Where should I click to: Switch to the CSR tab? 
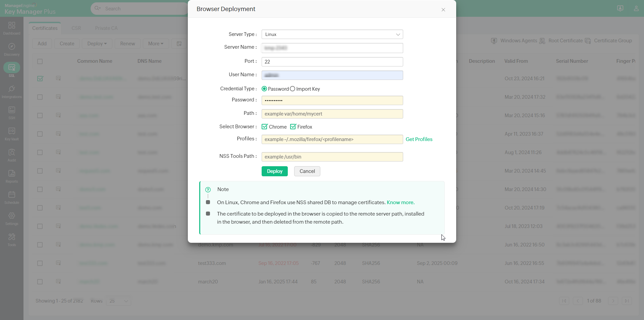pos(76,28)
